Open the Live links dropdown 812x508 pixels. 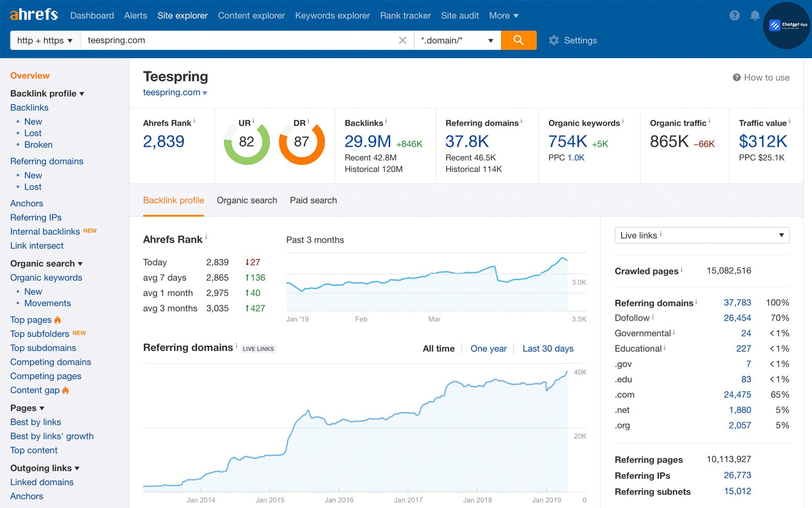pyautogui.click(x=702, y=235)
